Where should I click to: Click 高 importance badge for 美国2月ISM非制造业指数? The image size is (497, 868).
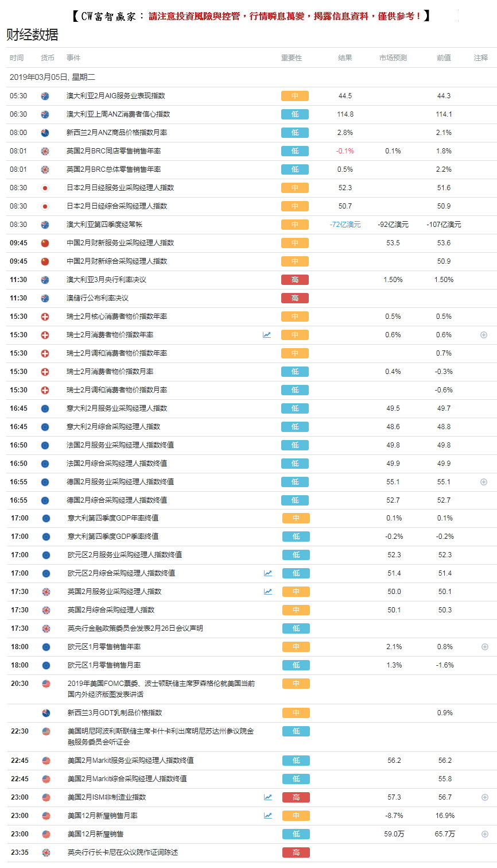(296, 797)
